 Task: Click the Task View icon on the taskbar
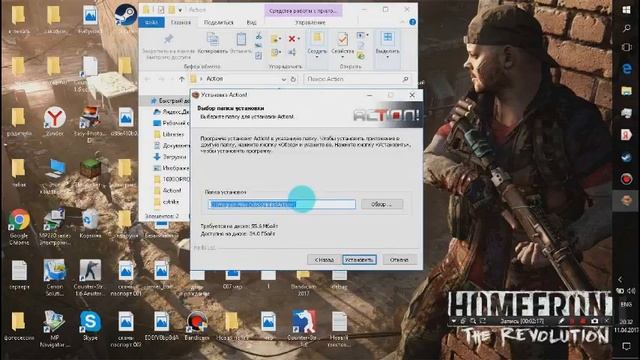click(627, 47)
